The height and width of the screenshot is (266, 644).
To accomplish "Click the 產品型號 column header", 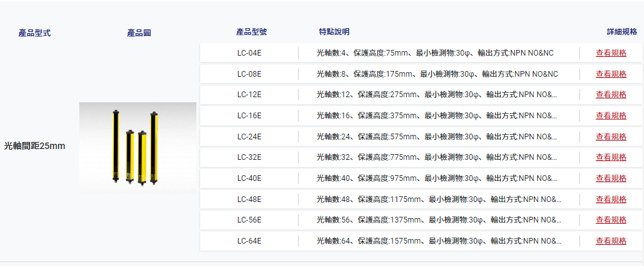I will [251, 32].
